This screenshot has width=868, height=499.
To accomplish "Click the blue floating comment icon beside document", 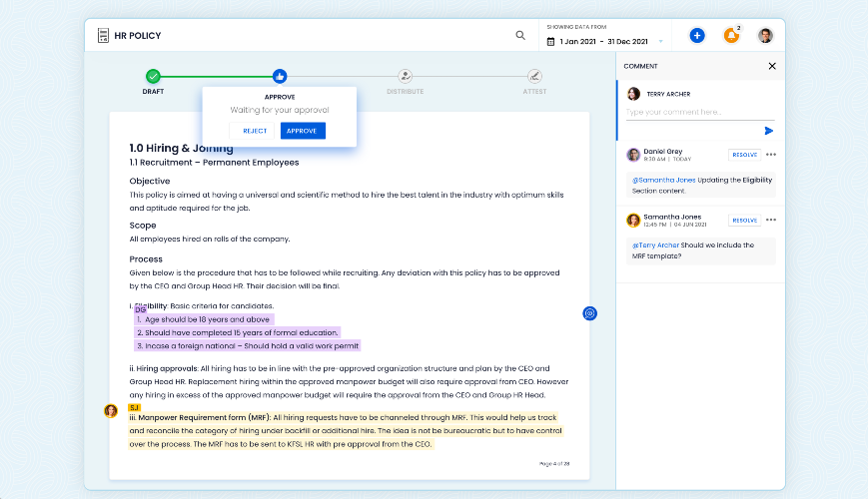I will coord(590,313).
